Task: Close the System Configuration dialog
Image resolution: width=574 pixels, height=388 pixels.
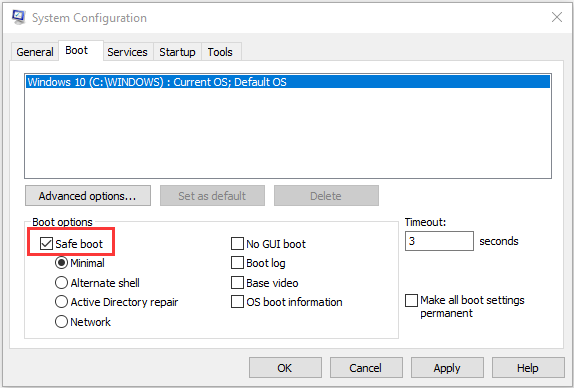Action: point(557,17)
